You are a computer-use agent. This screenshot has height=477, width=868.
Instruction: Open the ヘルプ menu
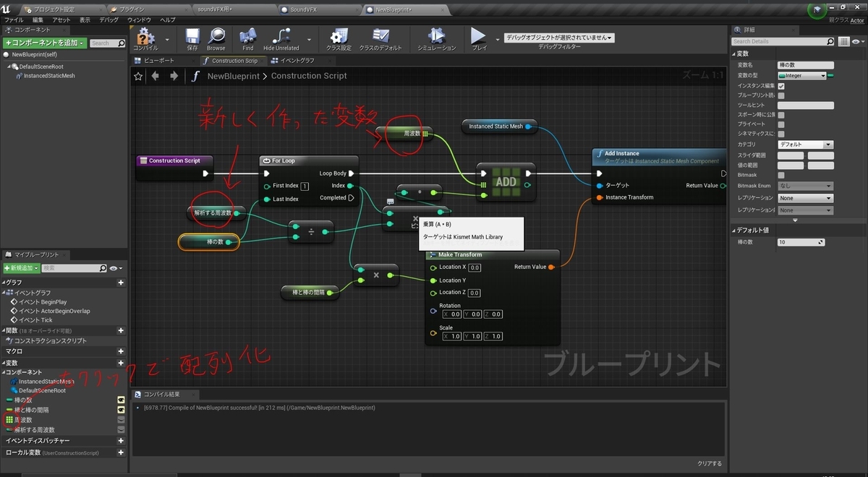pos(167,20)
